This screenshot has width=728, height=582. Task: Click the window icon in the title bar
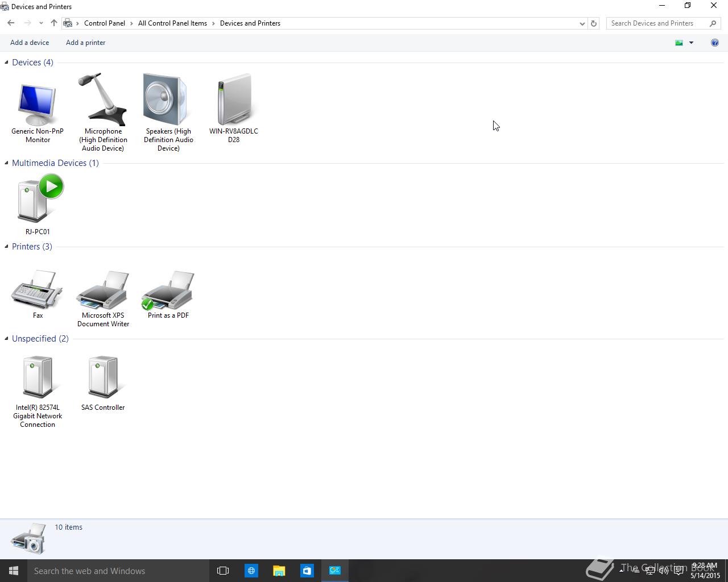[x=5, y=7]
